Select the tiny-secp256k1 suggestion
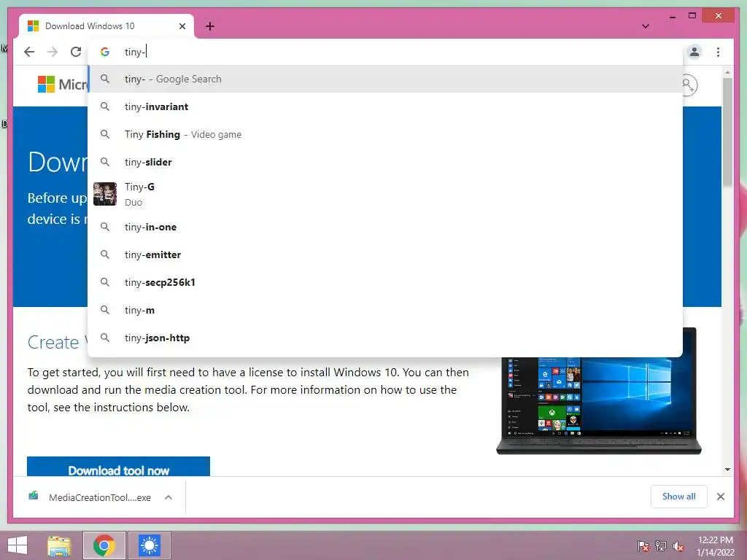Viewport: 747px width, 560px height. tap(385, 282)
